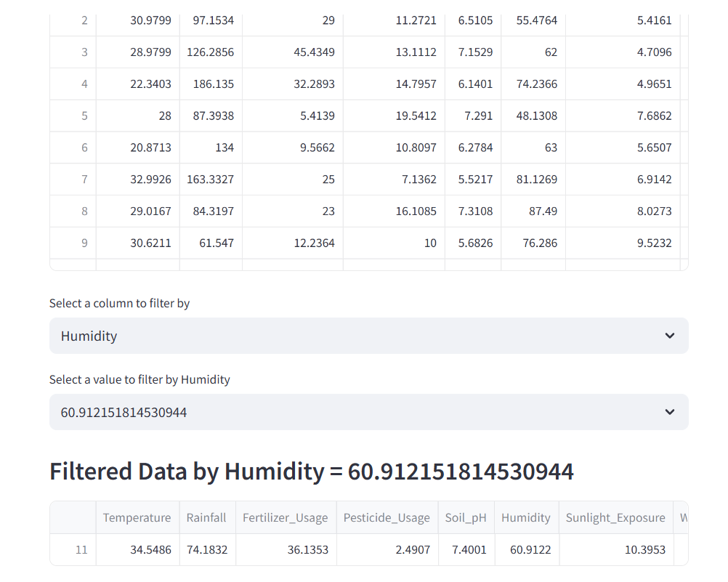Select cell 2.4907 in filtered table
Screen dimensions: 728x582
387,550
